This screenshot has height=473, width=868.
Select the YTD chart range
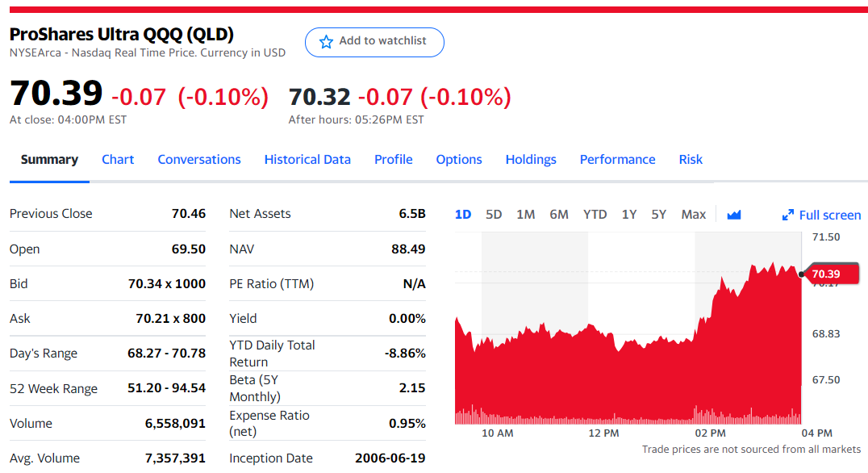[x=595, y=215]
